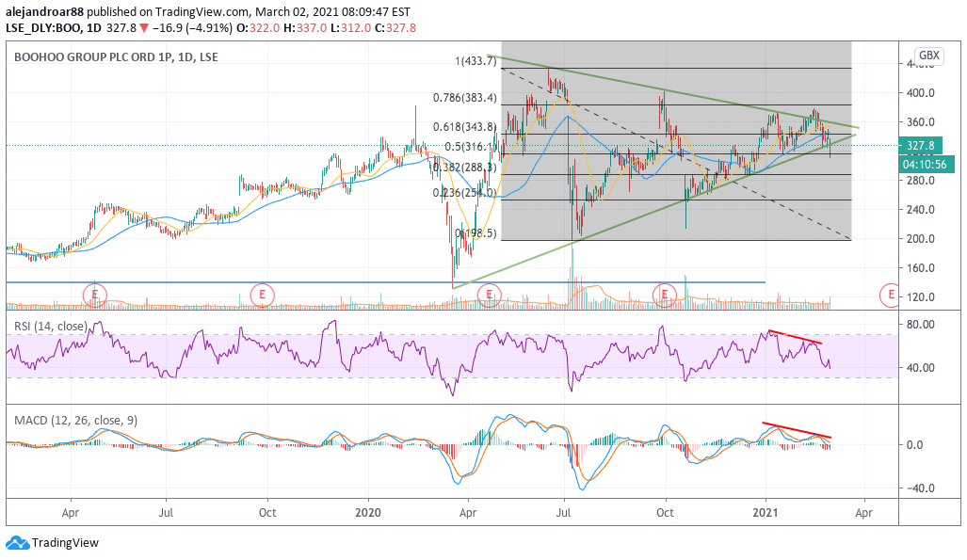
Task: Select the earnings marker after April 2020
Action: pyautogui.click(x=489, y=295)
